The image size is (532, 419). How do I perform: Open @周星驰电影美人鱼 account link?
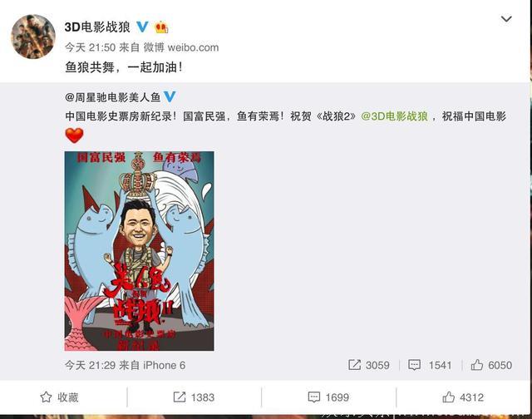tap(113, 97)
